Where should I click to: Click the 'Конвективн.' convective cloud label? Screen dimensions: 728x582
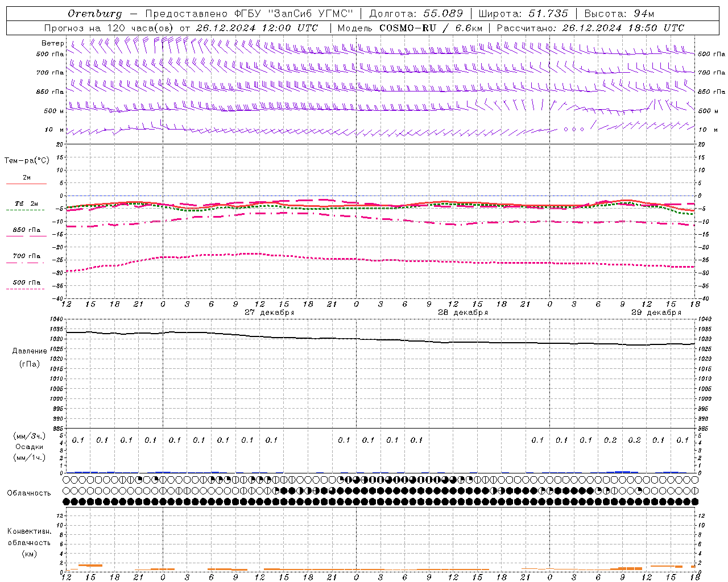(30, 531)
